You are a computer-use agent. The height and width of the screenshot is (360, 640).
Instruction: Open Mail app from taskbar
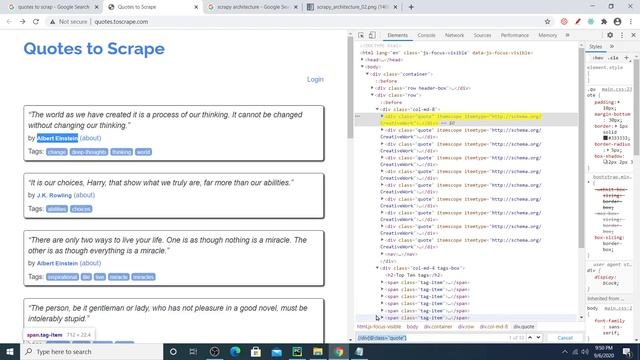[276, 351]
